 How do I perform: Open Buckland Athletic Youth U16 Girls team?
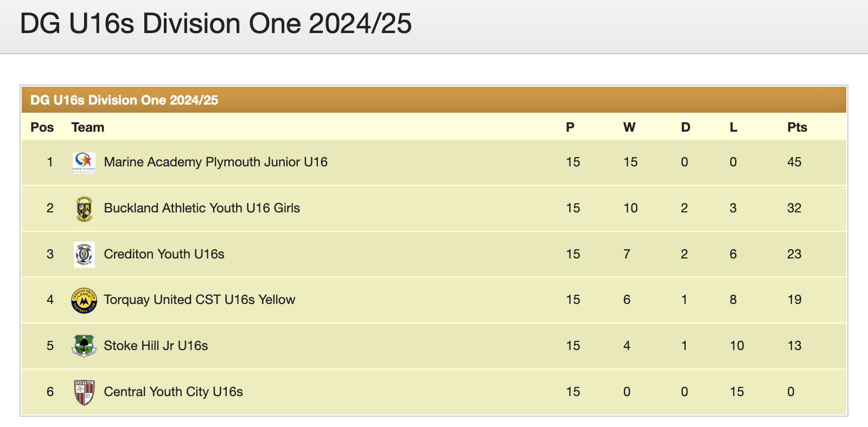(x=202, y=208)
